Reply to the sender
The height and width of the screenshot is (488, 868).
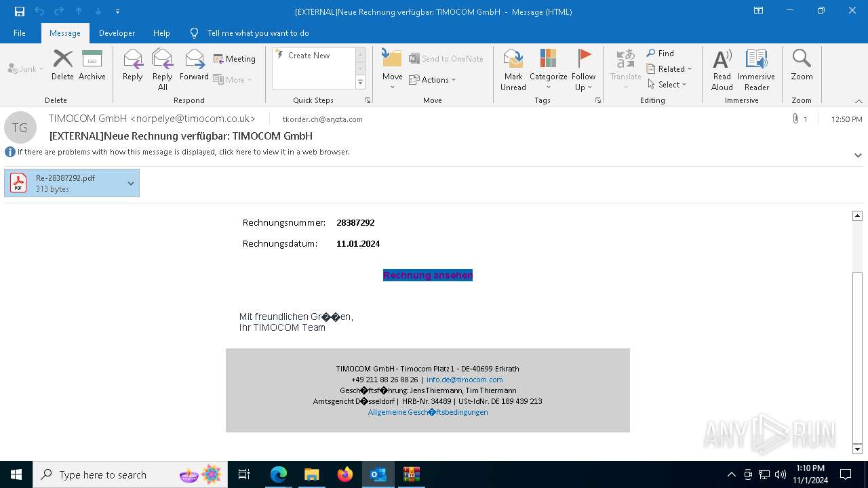133,65
